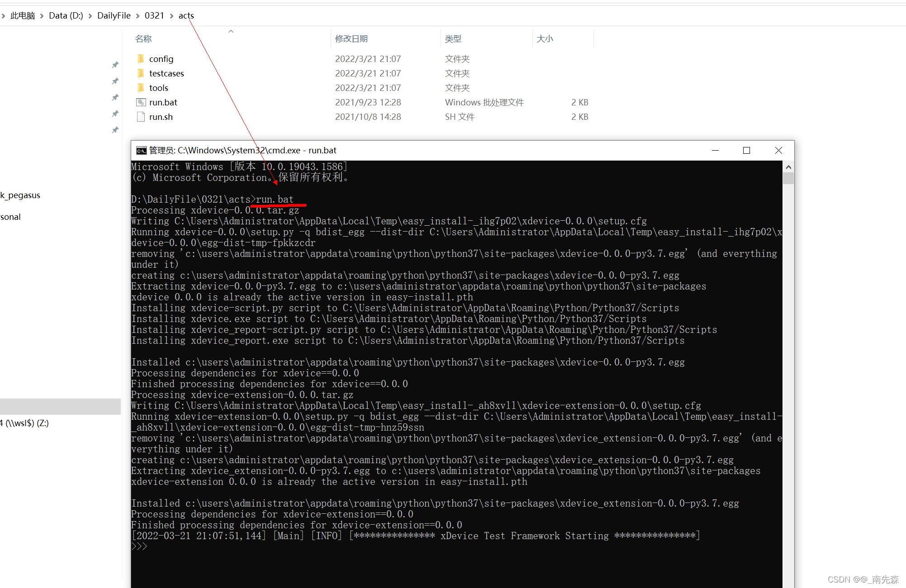Select the run.bat batch file icon
Viewport: 906px width, 588px height.
141,102
